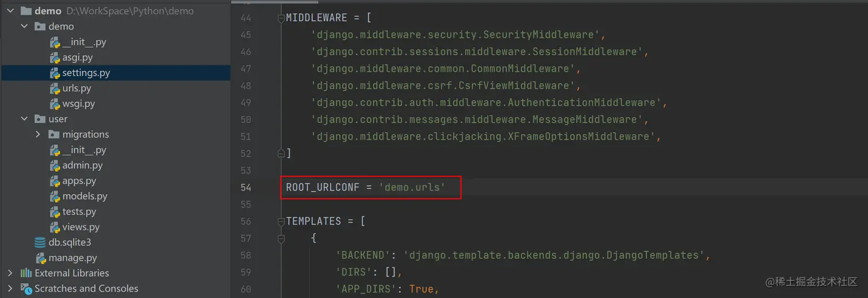Open admin.py in the user app

click(83, 165)
